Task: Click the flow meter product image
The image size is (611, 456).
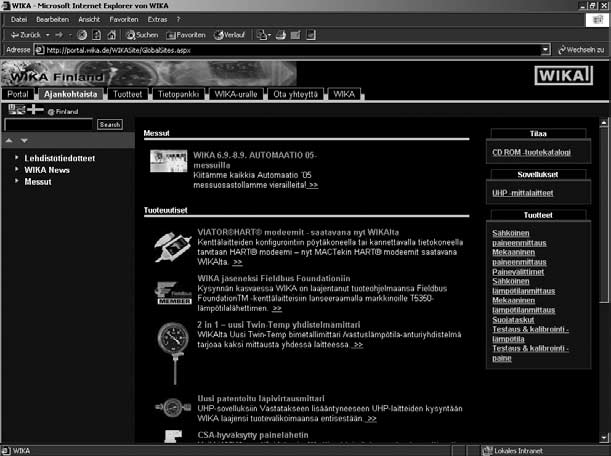Action: [x=173, y=408]
